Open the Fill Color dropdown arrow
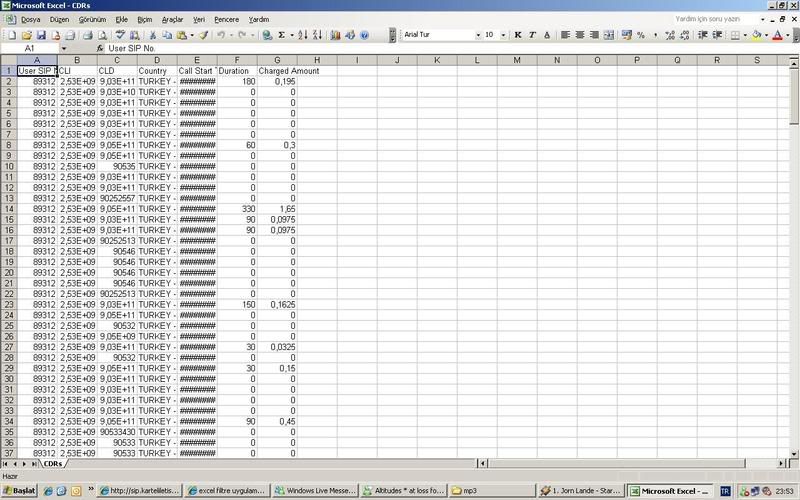The height and width of the screenshot is (500, 800). [766, 35]
